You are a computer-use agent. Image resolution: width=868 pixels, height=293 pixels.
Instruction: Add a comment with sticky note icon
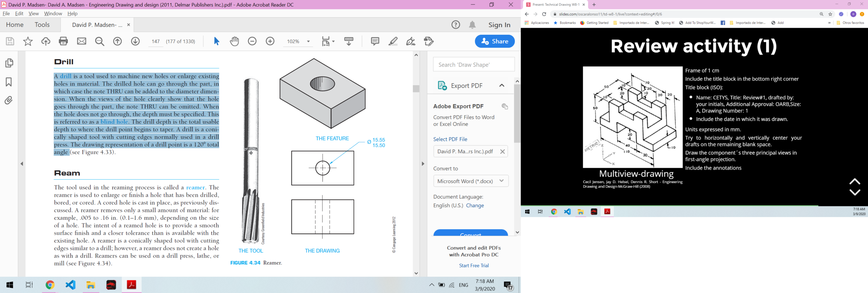[375, 41]
